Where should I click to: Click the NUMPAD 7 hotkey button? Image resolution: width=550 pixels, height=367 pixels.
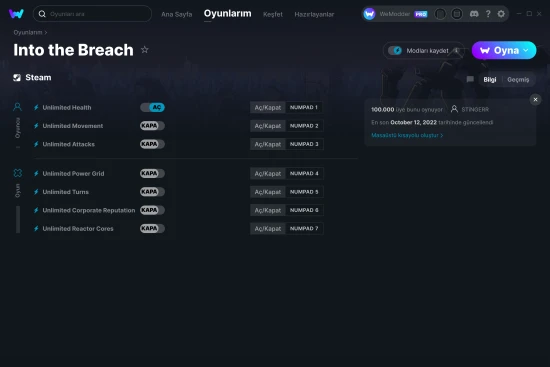pos(304,228)
